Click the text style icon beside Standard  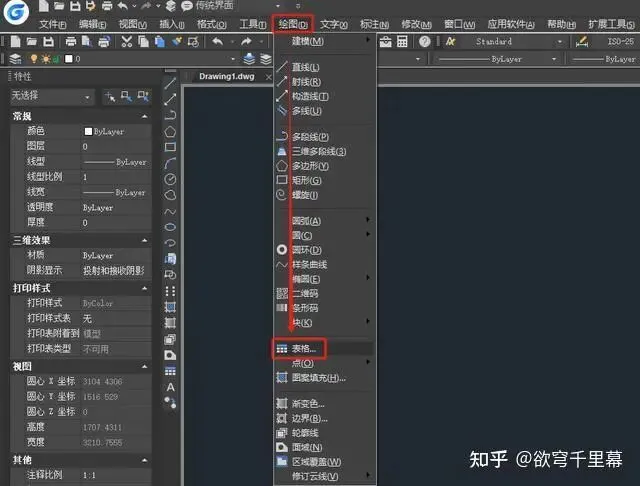451,42
